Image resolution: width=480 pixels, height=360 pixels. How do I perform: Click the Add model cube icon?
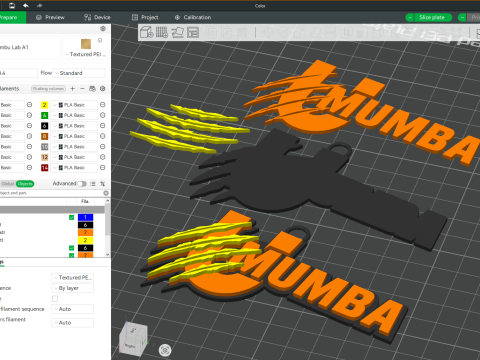coord(147,32)
